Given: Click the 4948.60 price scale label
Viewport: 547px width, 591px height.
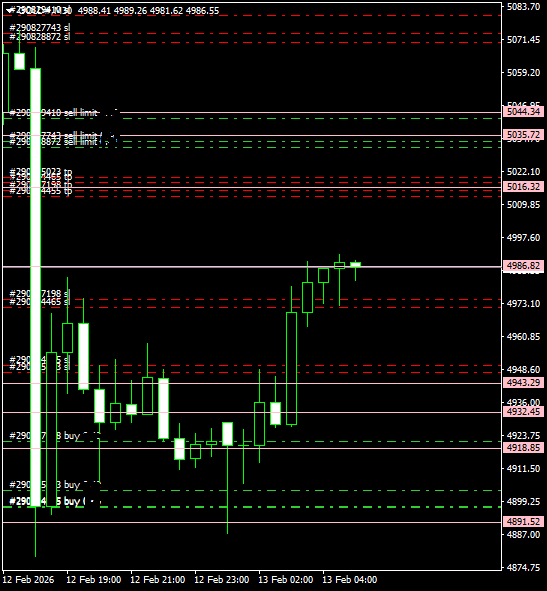Looking at the screenshot, I should [523, 369].
